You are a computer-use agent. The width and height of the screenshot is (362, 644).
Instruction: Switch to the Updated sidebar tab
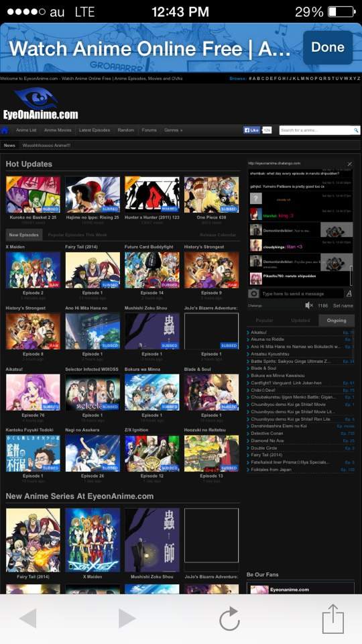click(x=300, y=321)
